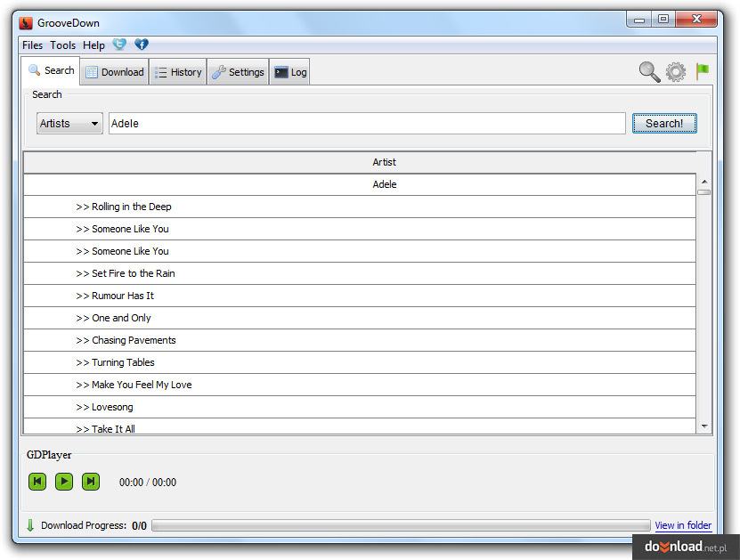Open the Tools menu

pos(62,45)
